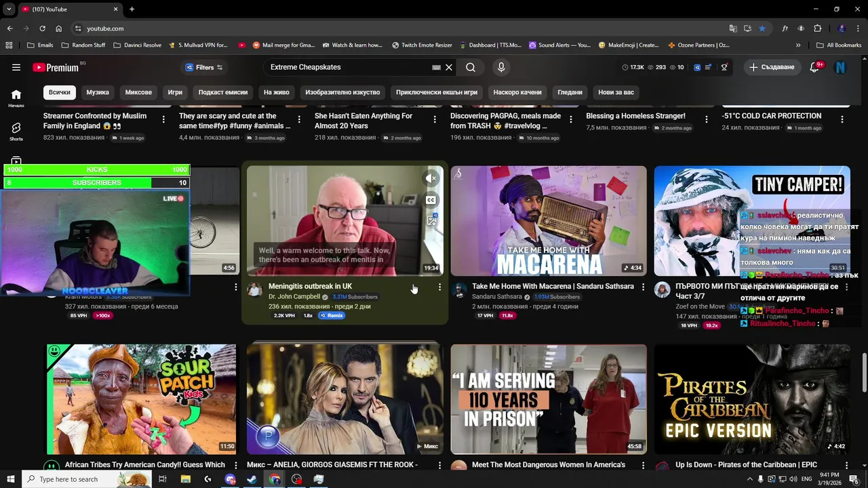Open the on-screen keyboard icon in search

[x=437, y=67]
